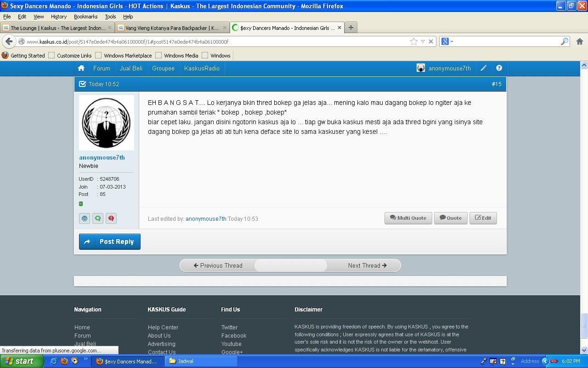
Task: Open the Jadwal folder in taskbar
Action: (201, 361)
